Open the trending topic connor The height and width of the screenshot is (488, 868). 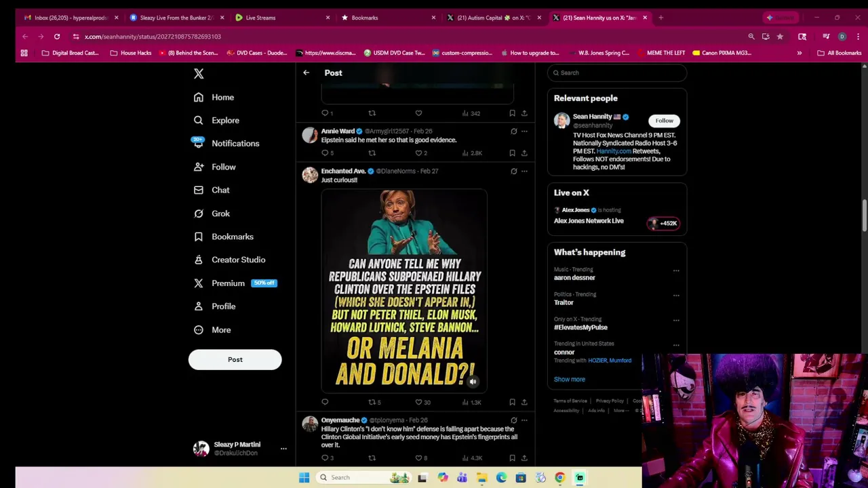tap(564, 352)
